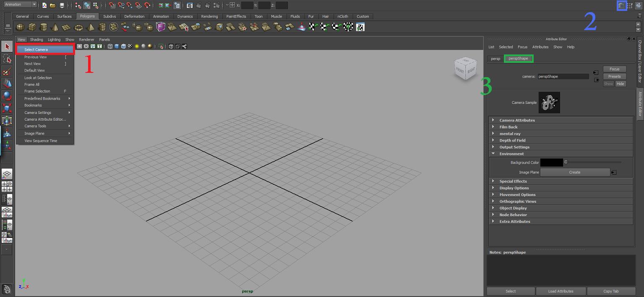Click Create next to Image Plane
Screen dimensions: 644x297
point(575,172)
